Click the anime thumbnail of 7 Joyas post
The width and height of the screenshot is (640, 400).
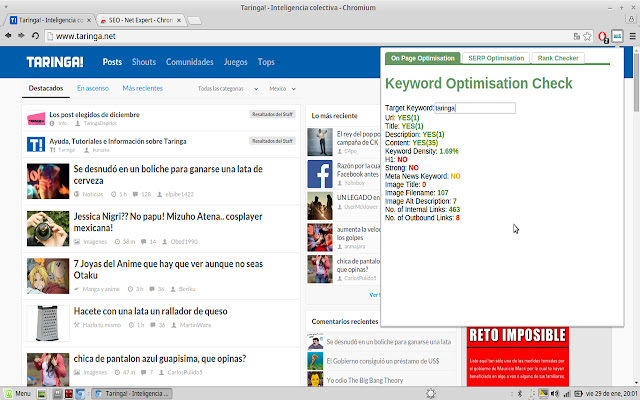point(48,276)
